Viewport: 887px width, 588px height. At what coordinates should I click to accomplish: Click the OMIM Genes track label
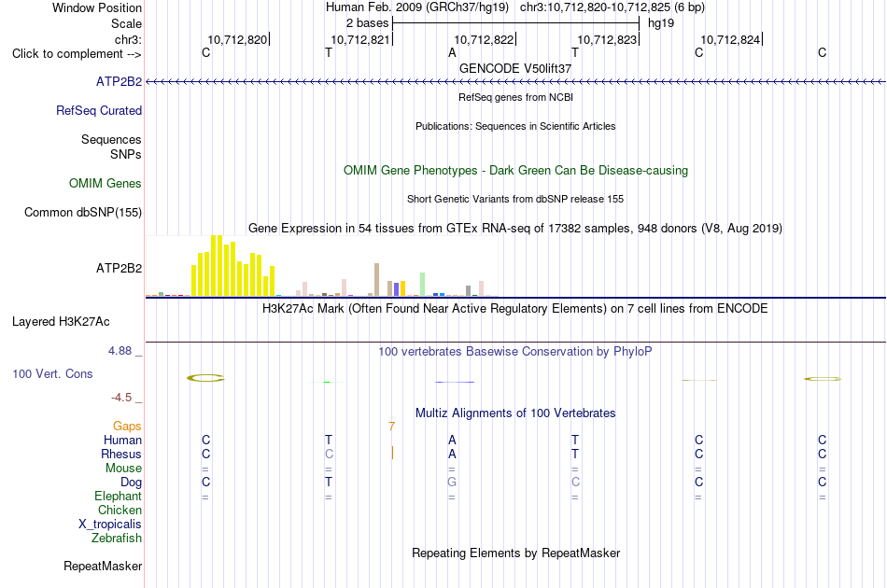106,183
